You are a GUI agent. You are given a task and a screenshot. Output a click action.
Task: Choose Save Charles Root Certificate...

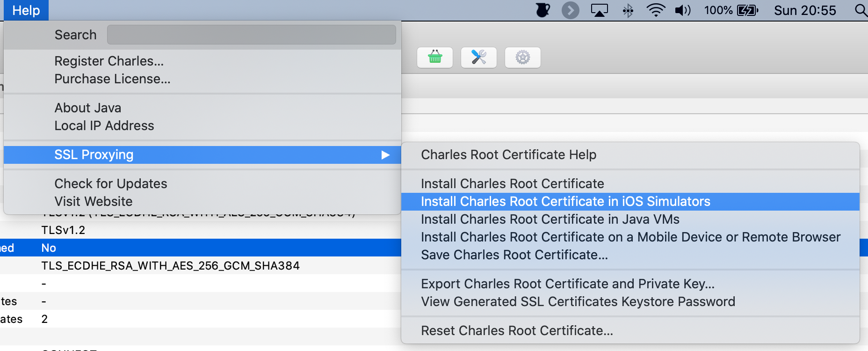point(630,255)
